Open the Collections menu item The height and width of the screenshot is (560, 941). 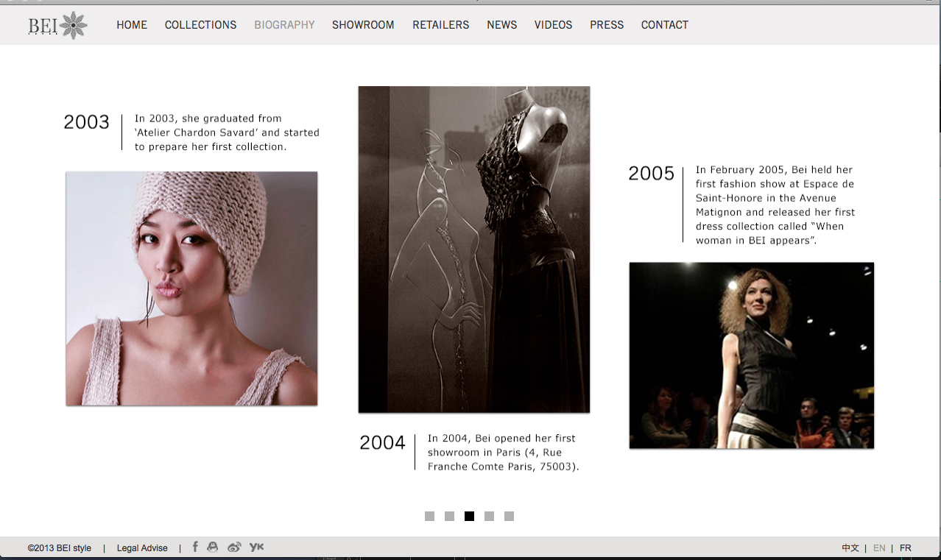point(200,25)
